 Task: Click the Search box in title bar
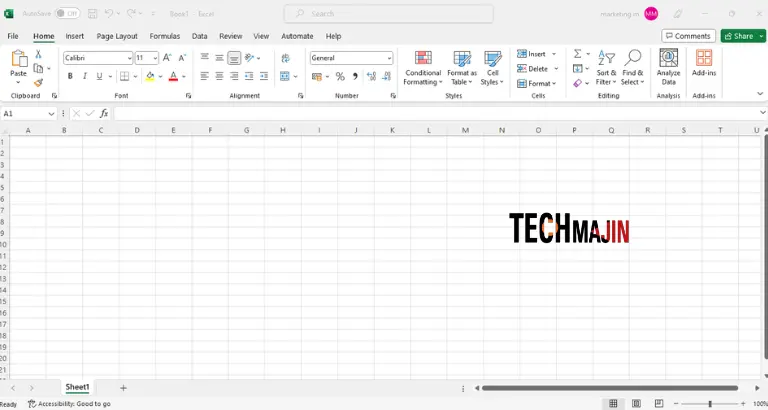coord(388,14)
